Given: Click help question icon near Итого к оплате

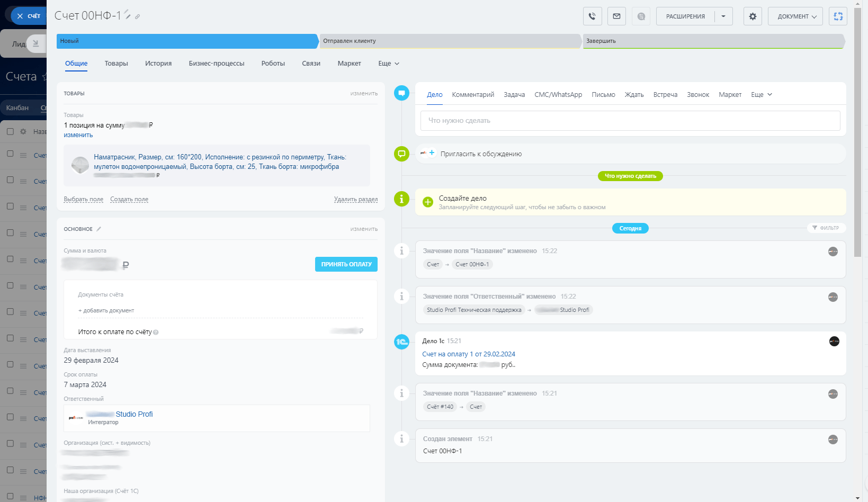Looking at the screenshot, I should [x=156, y=333].
